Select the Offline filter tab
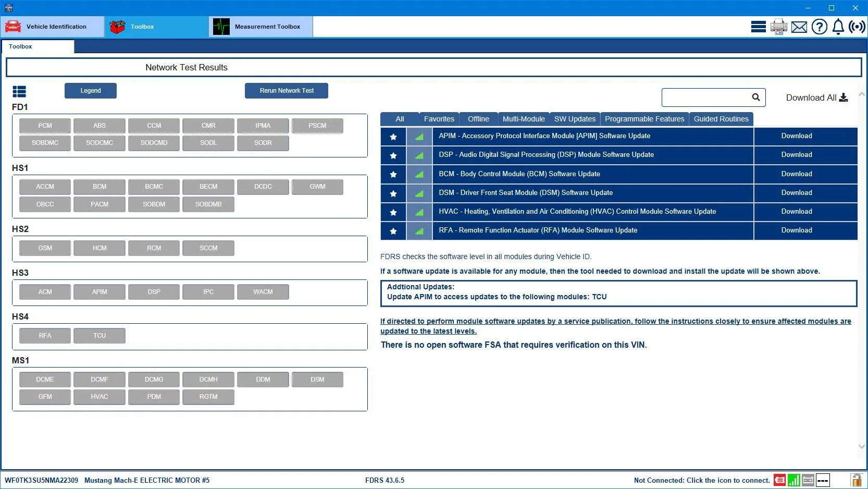 pos(478,119)
